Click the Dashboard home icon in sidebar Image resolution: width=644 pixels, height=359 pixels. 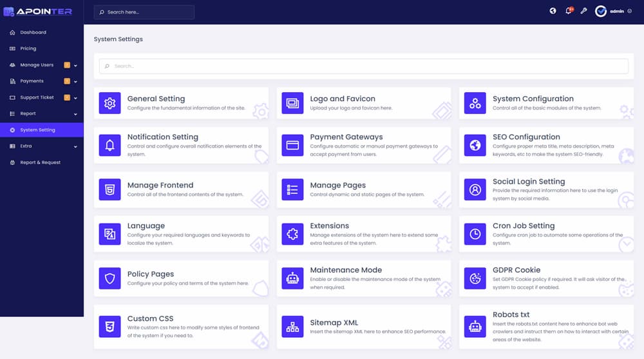(12, 32)
